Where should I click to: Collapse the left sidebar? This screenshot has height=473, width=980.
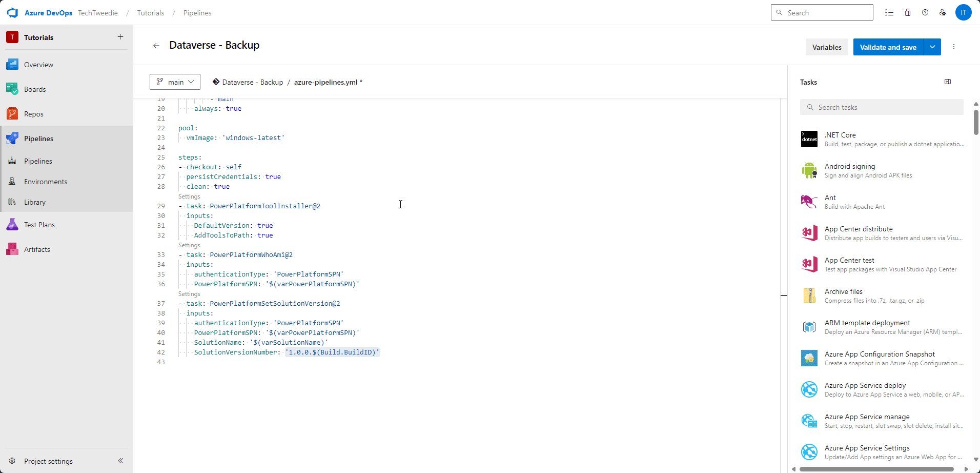(121, 461)
